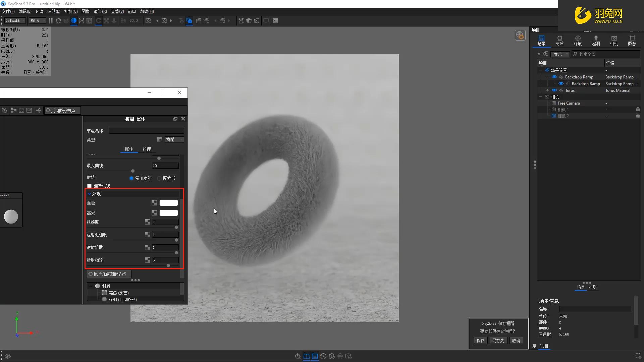The image size is (644, 362).
Task: Open the 环境 panel icon
Action: (578, 40)
